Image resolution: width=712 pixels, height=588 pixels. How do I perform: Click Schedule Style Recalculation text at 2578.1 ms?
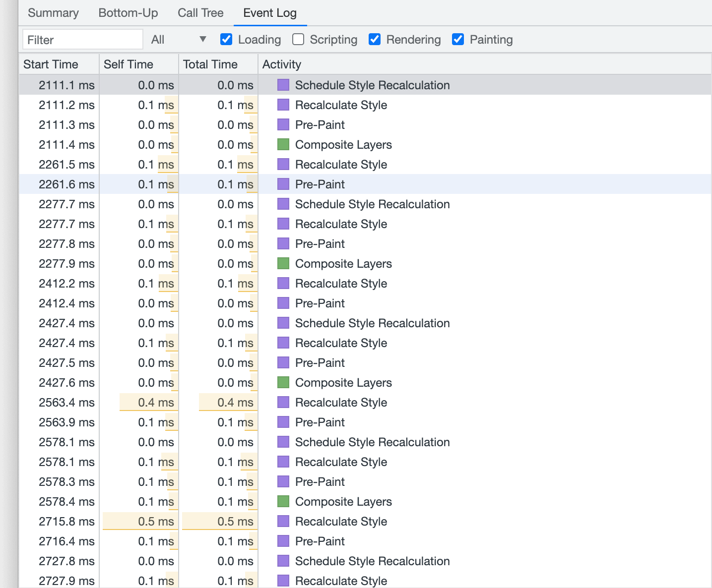(x=373, y=442)
